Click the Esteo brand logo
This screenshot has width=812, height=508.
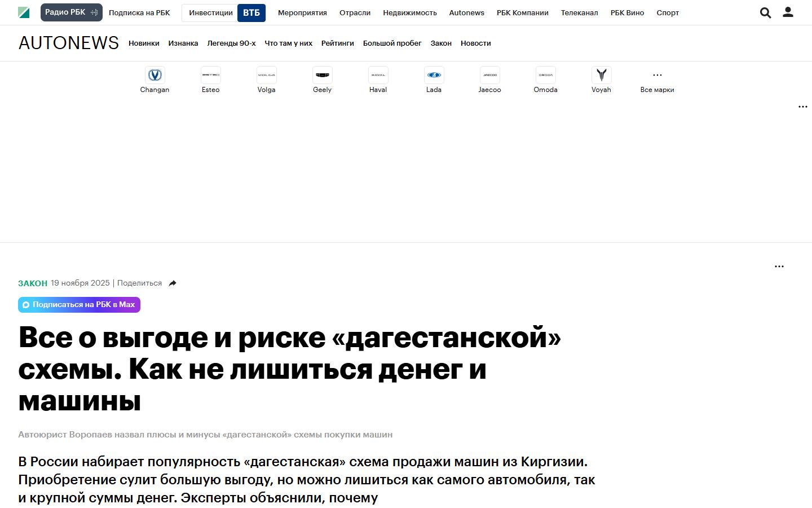coord(210,75)
